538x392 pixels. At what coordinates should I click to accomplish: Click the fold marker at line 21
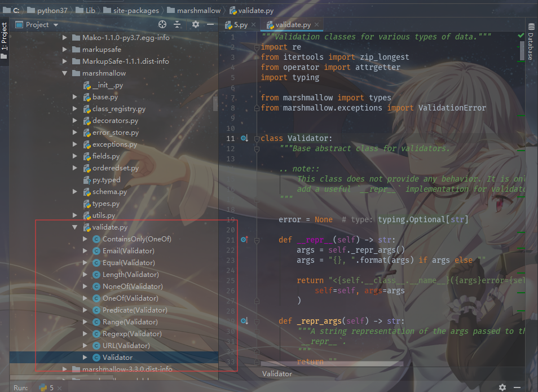[257, 240]
